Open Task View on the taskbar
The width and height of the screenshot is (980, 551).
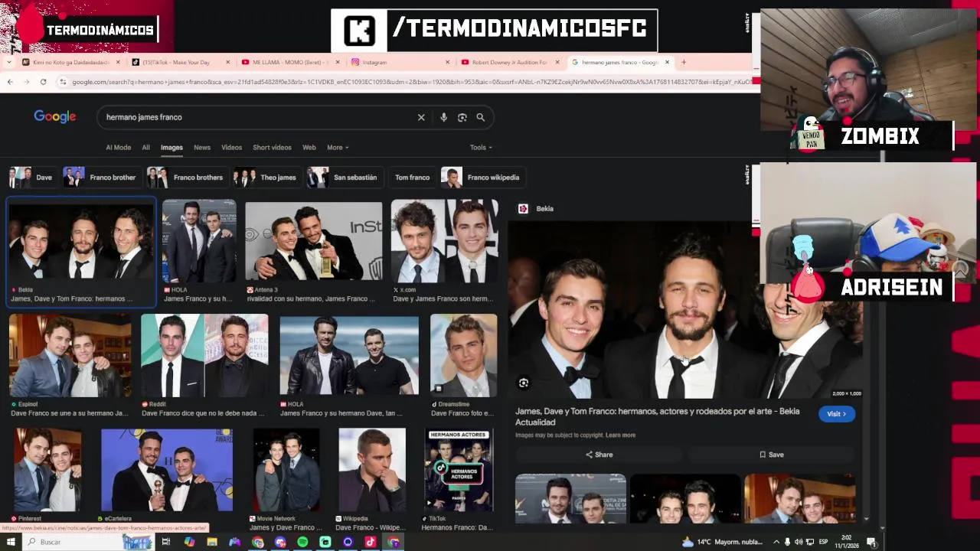165,542
